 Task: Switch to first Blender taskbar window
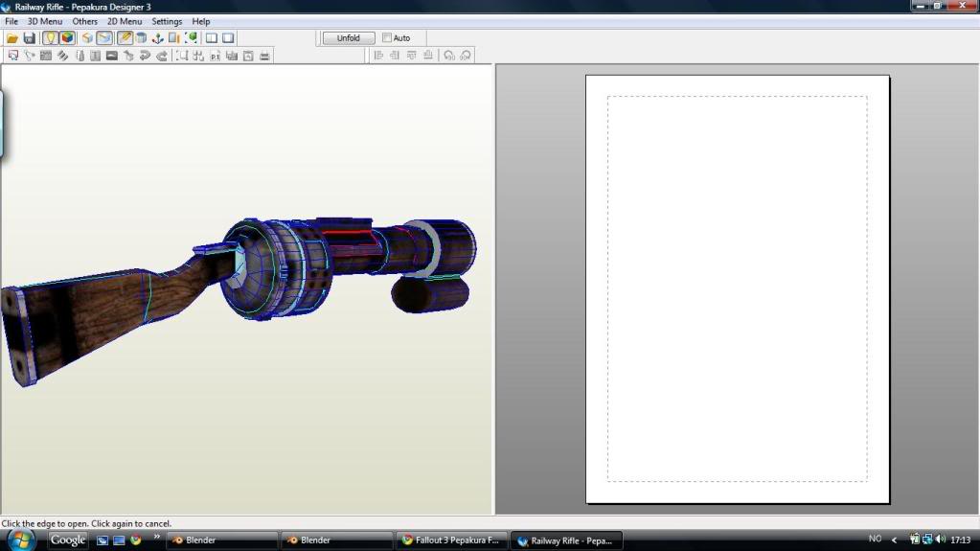pos(222,540)
